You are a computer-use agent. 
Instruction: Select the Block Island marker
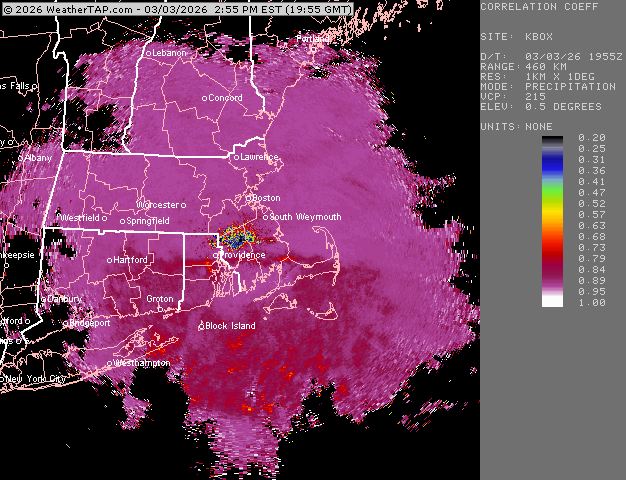201,326
